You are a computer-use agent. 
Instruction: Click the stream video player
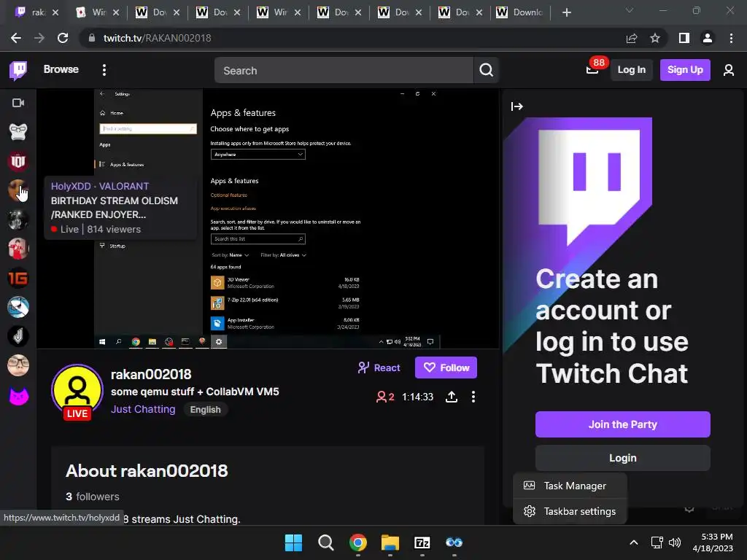pos(268,219)
